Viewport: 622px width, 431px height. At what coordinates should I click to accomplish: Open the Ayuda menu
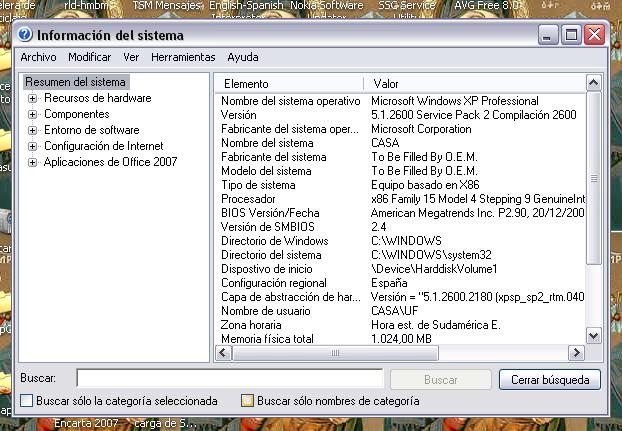(243, 57)
